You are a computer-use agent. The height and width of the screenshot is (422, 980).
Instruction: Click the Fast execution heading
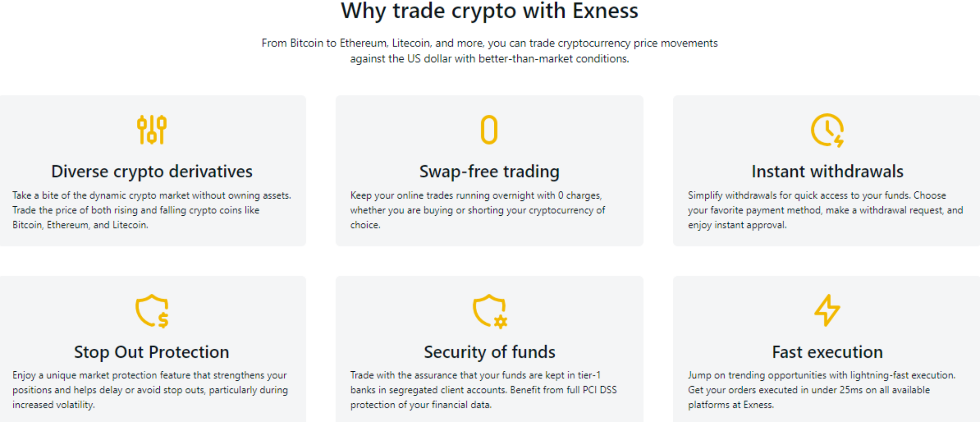[x=827, y=352]
